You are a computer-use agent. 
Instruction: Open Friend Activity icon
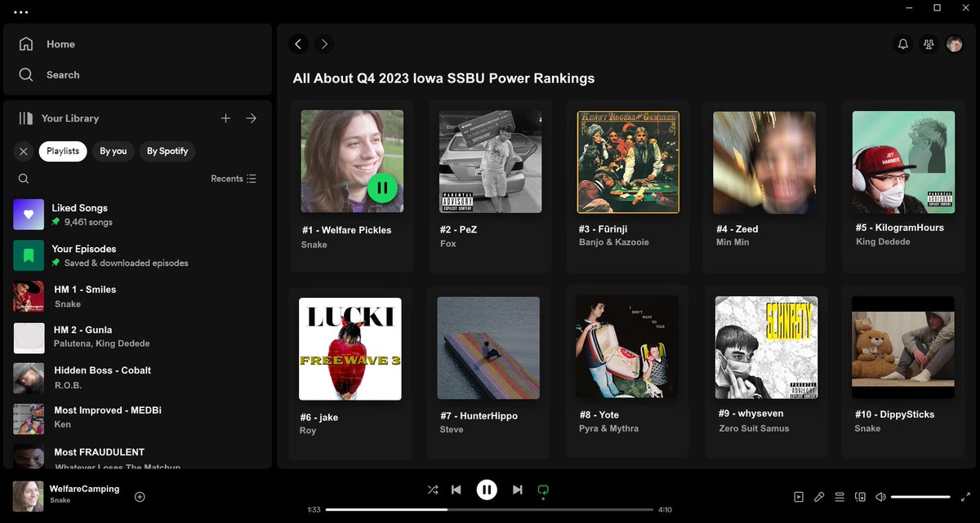point(929,44)
